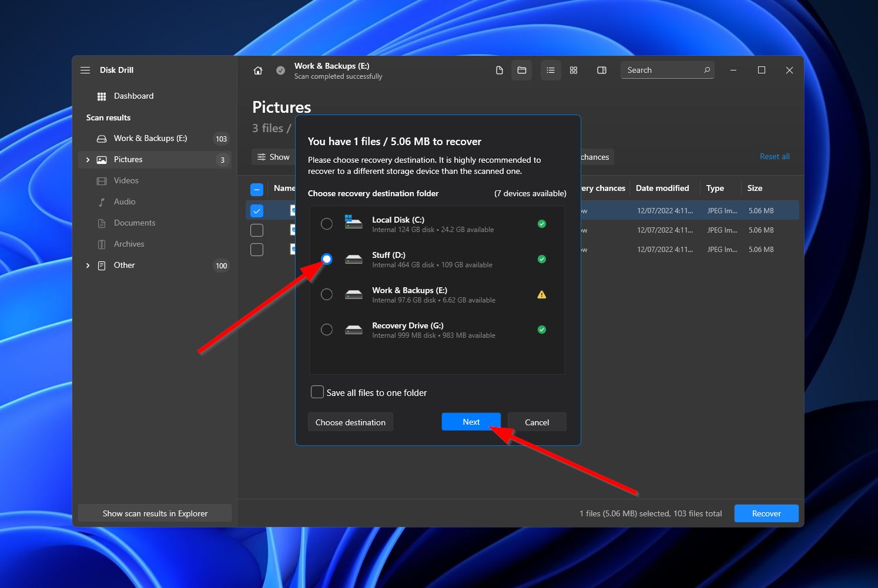Click the magnifier icon in the Search box
This screenshot has width=878, height=588.
click(707, 70)
